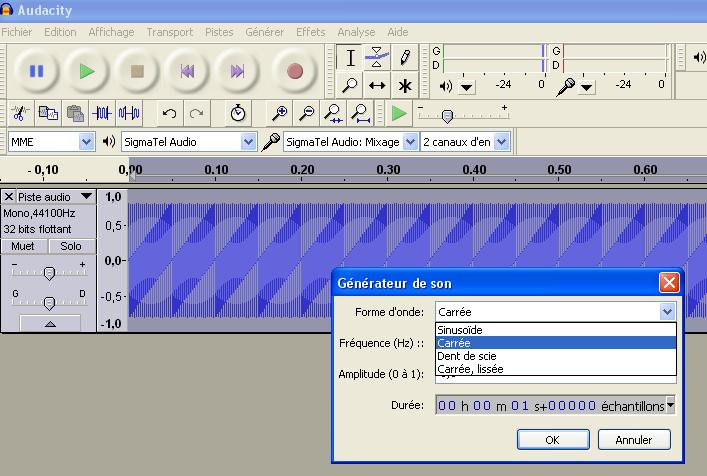Click the microphone input meter icon
Viewport: 707px width, 476px height.
565,87
